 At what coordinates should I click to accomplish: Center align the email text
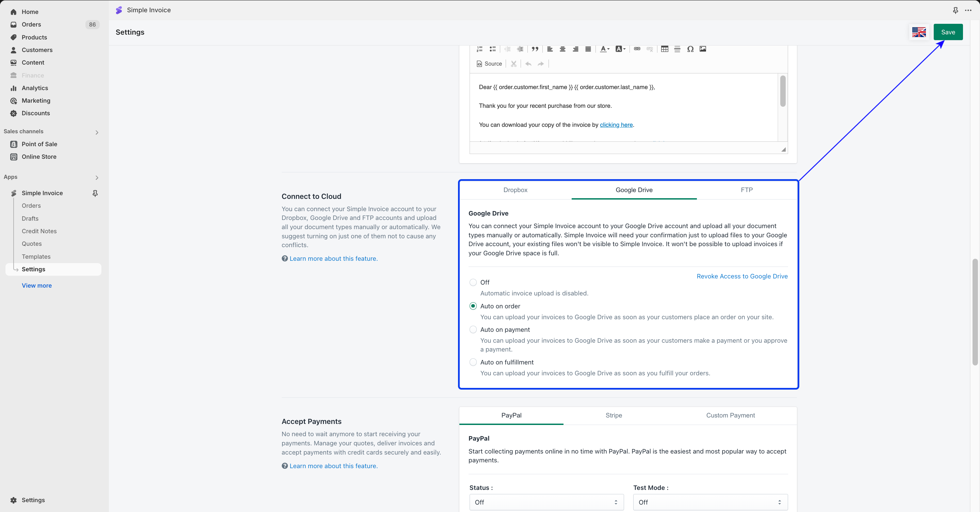click(562, 49)
